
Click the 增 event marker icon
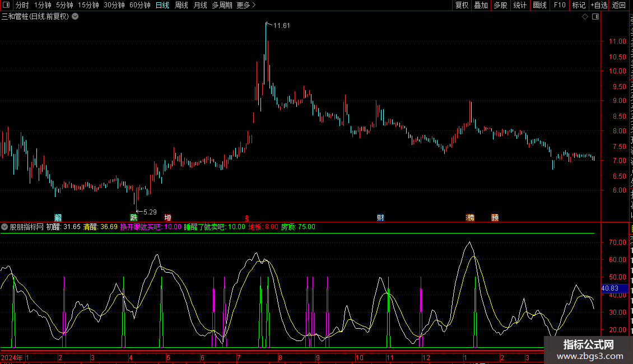167,217
